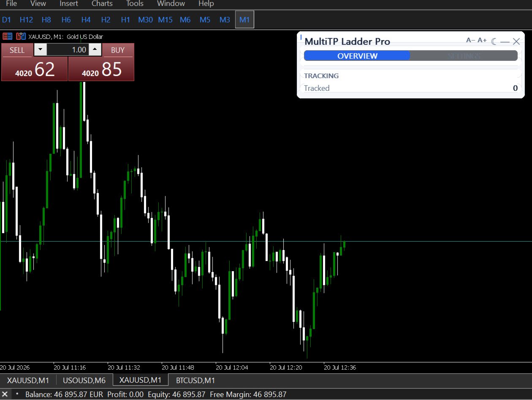The width and height of the screenshot is (532, 400).
Task: Toggle dark mode with the moon icon
Action: click(x=494, y=41)
